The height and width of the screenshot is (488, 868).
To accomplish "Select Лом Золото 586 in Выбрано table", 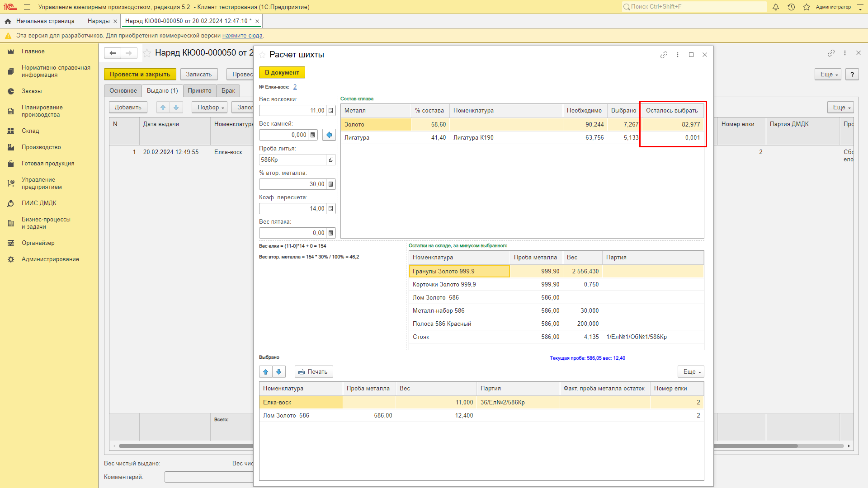I will 481,416.
